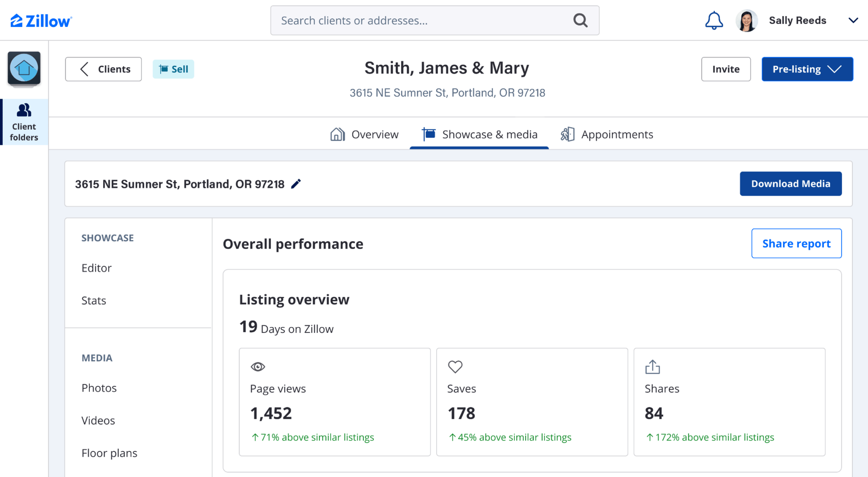This screenshot has width=868, height=477.
Task: Click '172% above similar listings' text
Action: [x=710, y=437]
